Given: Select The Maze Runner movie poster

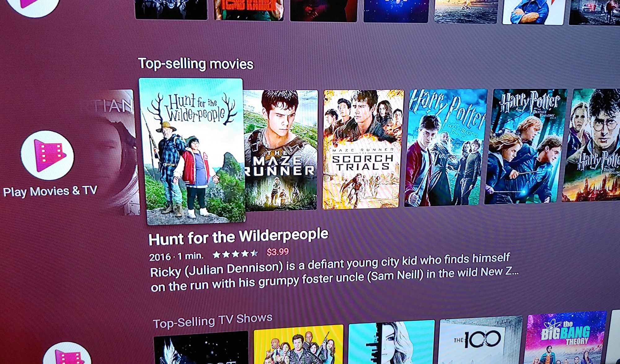Looking at the screenshot, I should pyautogui.click(x=281, y=150).
